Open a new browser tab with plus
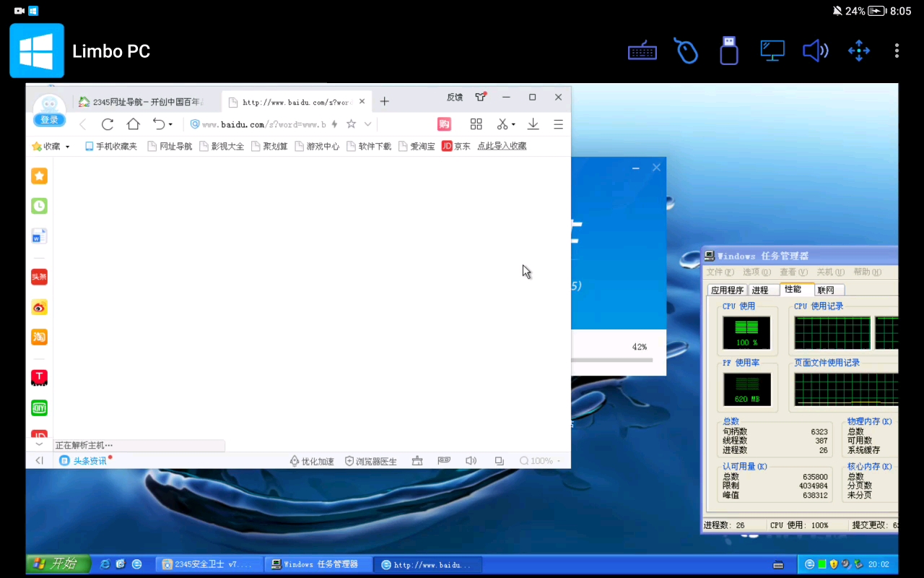Image resolution: width=924 pixels, height=578 pixels. (x=385, y=101)
